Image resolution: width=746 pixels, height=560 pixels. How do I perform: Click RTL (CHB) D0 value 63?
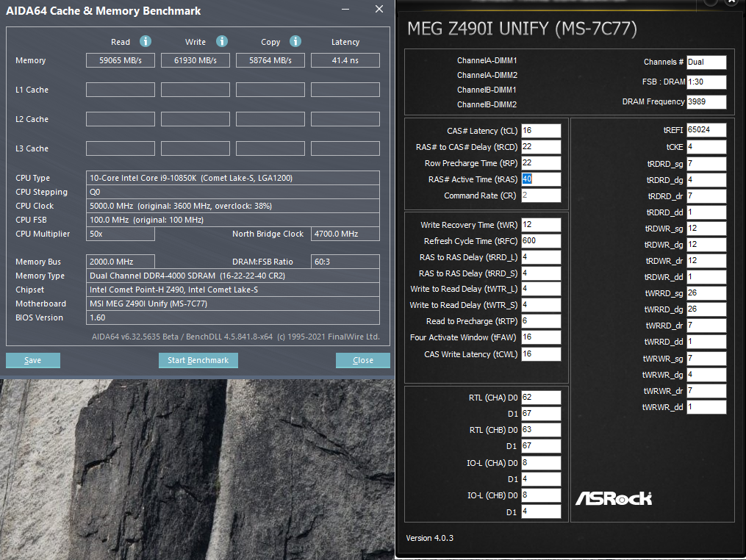pos(541,430)
